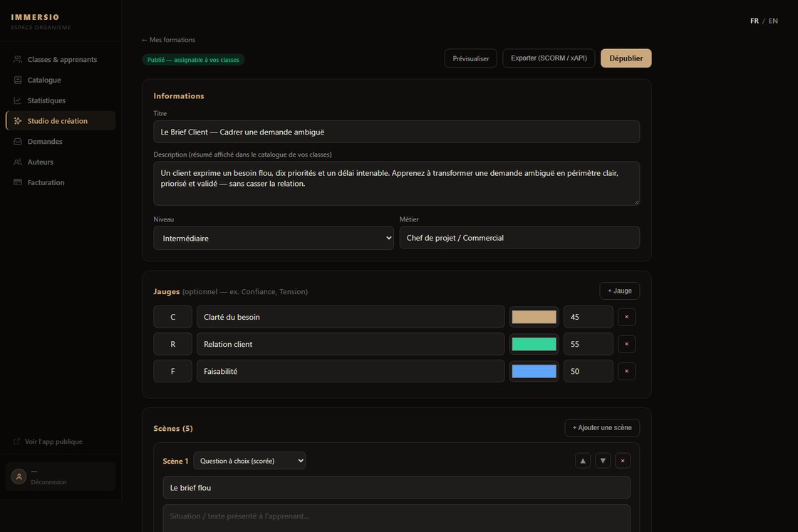Click the Auteurs person icon
The image size is (798, 532).
pos(18,162)
